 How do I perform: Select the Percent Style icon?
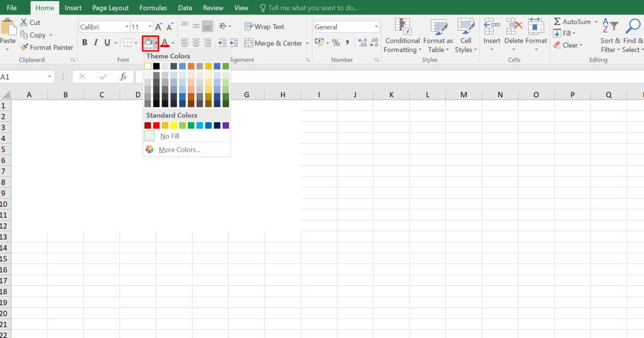(x=336, y=42)
